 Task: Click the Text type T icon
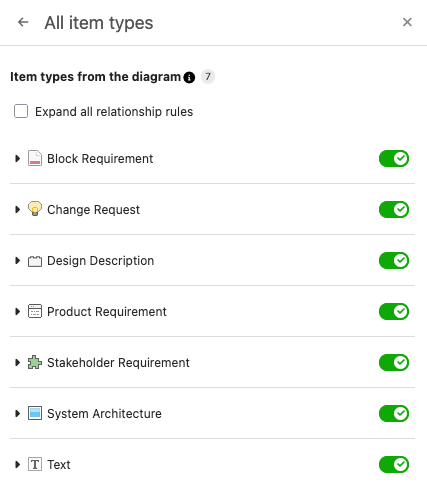tap(35, 464)
